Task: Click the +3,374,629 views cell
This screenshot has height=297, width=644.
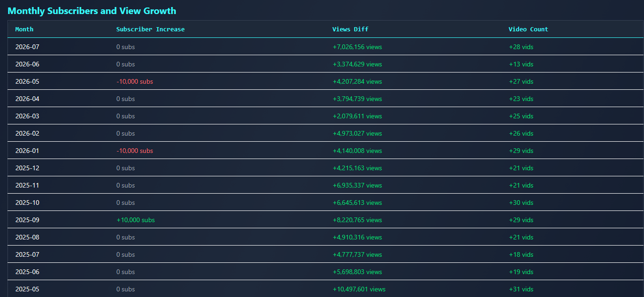Action: [x=357, y=64]
